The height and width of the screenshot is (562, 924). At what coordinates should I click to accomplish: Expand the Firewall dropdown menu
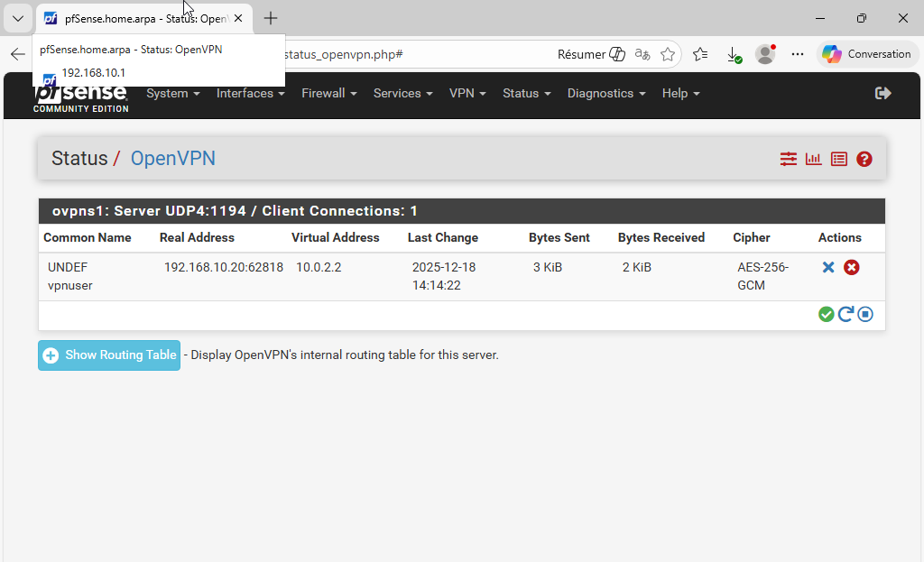click(x=328, y=93)
